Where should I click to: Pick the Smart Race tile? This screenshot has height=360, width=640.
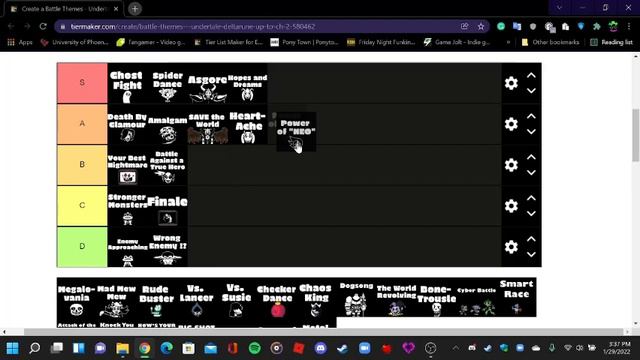(x=517, y=298)
